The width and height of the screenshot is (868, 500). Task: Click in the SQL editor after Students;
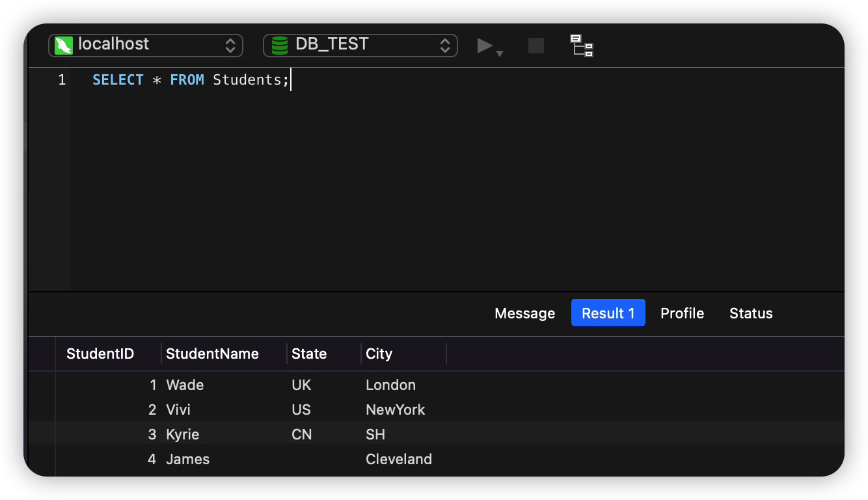click(291, 80)
